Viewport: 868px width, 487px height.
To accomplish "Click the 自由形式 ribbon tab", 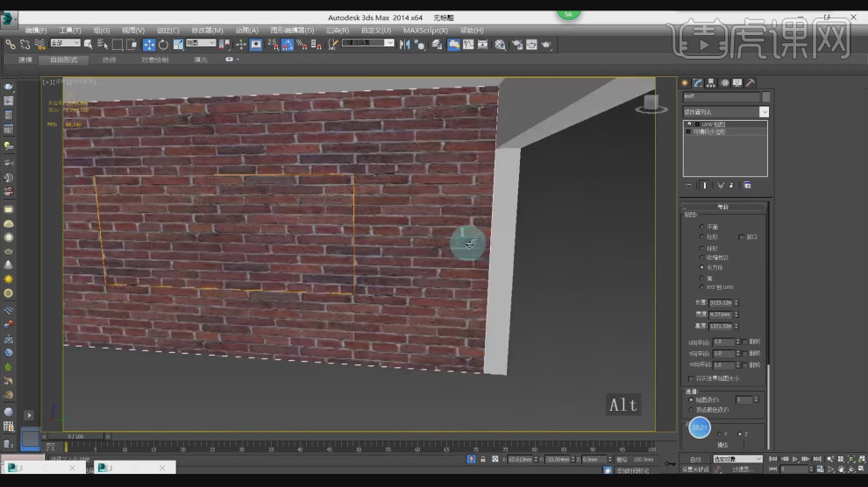I will click(x=63, y=60).
